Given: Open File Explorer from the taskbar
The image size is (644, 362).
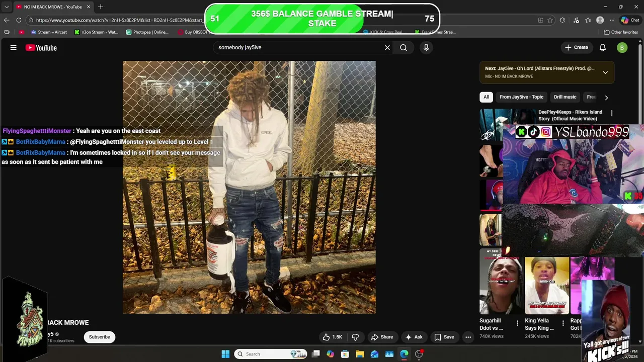Looking at the screenshot, I should pyautogui.click(x=360, y=354).
